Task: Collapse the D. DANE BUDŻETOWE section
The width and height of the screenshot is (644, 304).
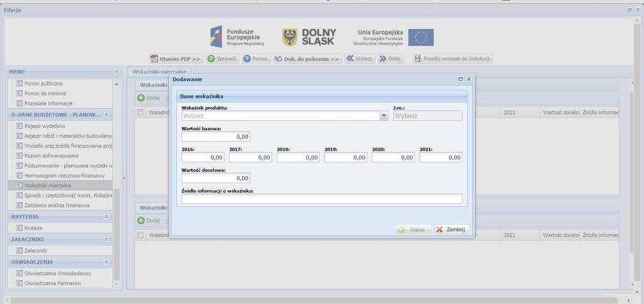Action: click(106, 115)
